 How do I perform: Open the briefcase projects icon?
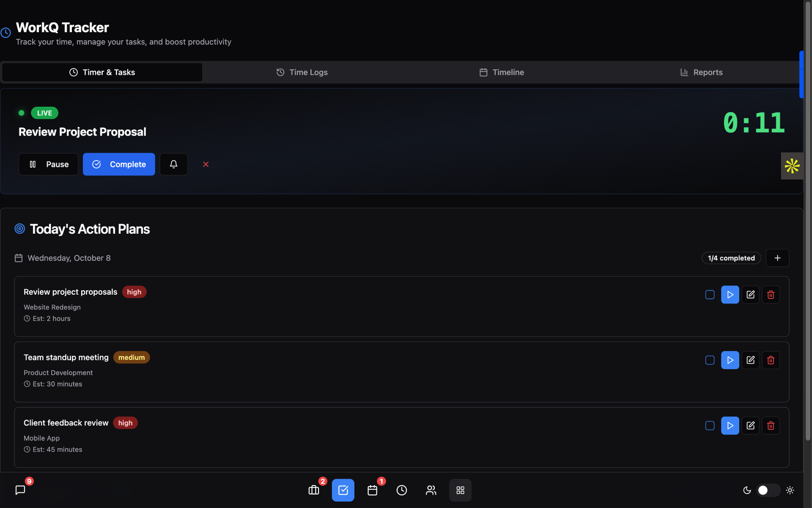pyautogui.click(x=314, y=490)
